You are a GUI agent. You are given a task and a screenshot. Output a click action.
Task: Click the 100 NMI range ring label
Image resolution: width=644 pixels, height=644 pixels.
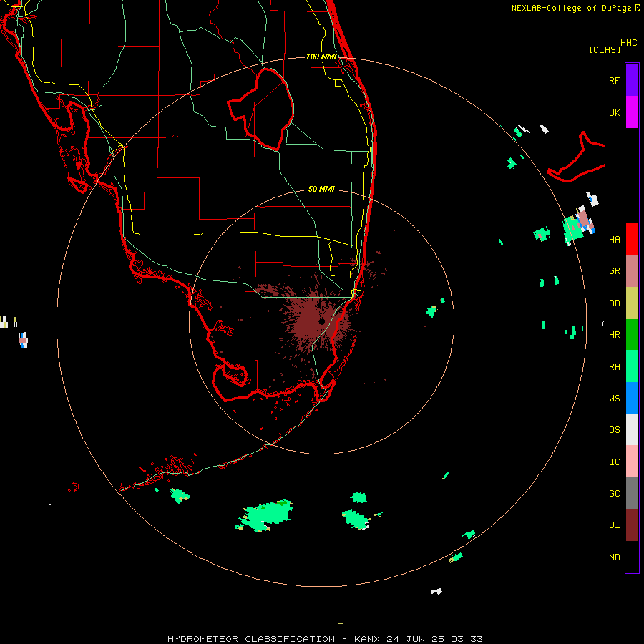point(321,57)
